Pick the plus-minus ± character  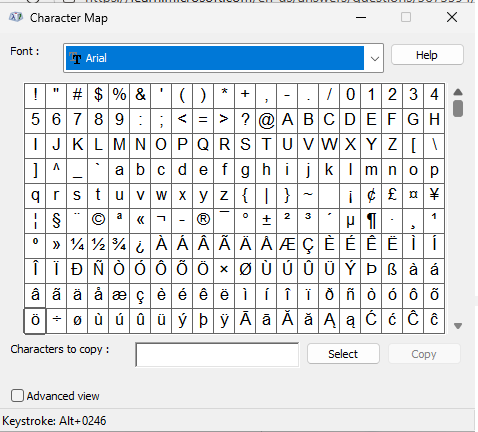(x=266, y=220)
